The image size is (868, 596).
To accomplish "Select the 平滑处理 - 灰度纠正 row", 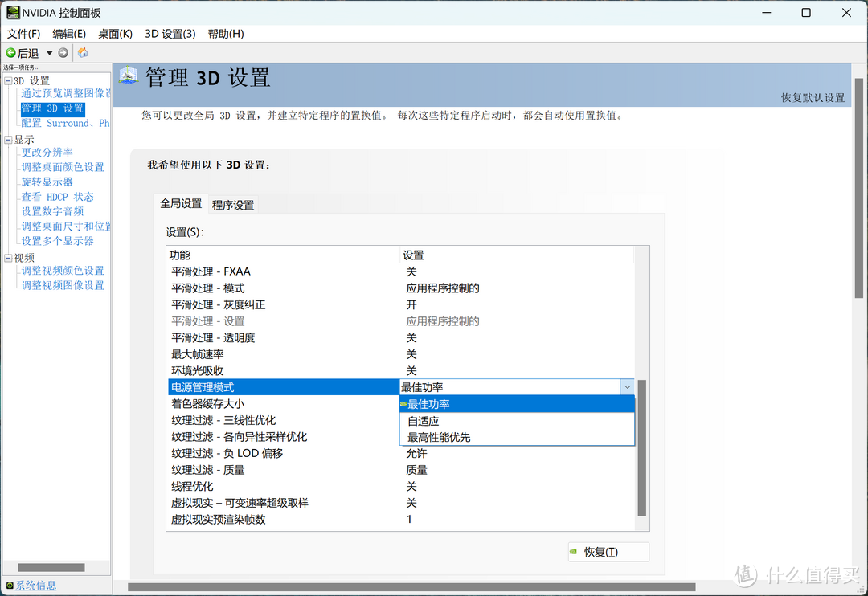I will click(400, 305).
